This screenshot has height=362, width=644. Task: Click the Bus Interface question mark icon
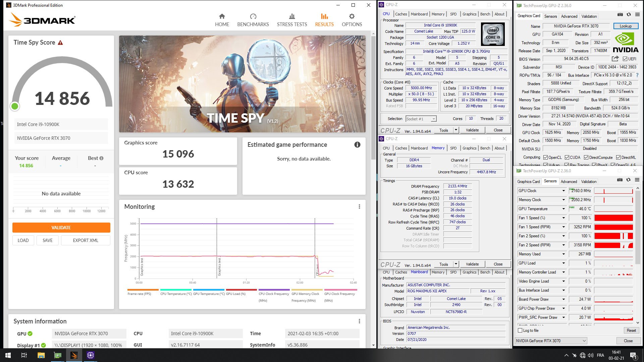(x=637, y=75)
